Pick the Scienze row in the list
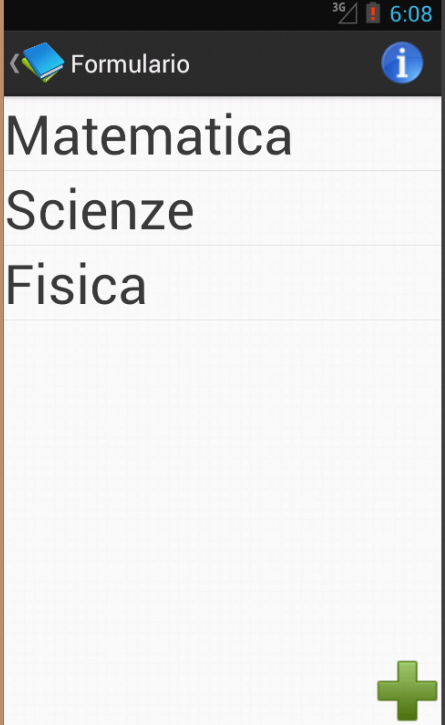 [x=222, y=209]
